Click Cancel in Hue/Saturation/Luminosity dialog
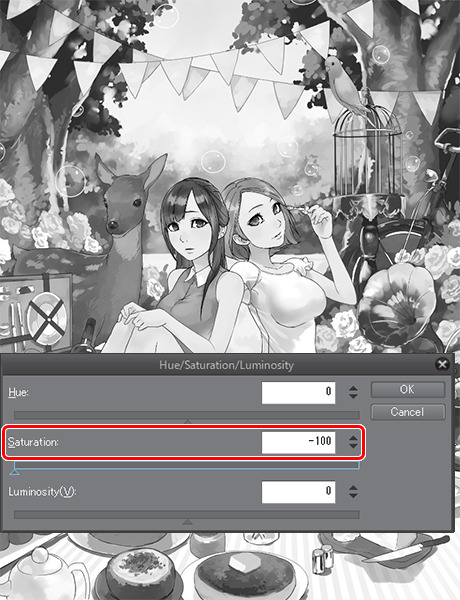The height and width of the screenshot is (600, 460). pos(408,412)
